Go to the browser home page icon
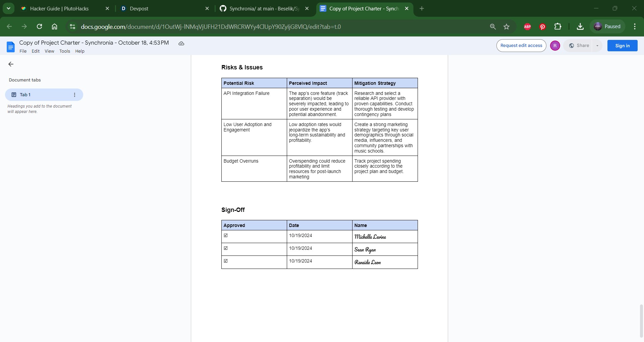 click(54, 26)
